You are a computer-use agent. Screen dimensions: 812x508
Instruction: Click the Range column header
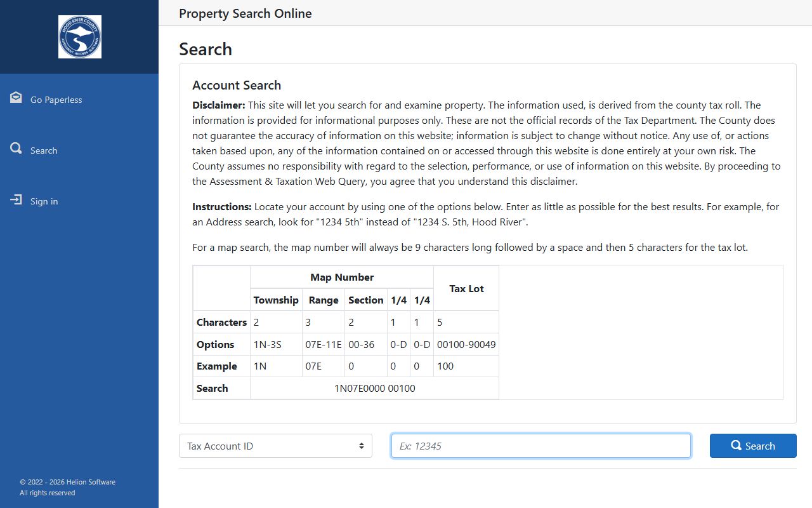[324, 300]
